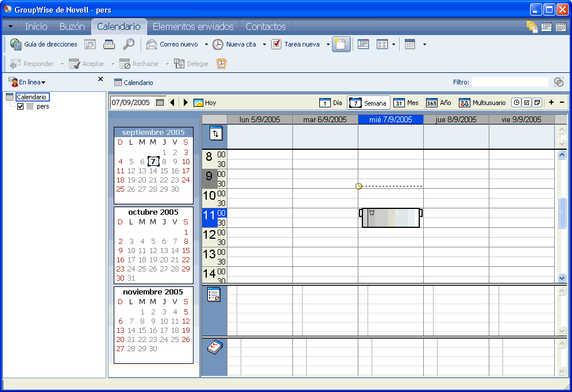
Task: Select the Calendario tab
Action: pos(118,26)
